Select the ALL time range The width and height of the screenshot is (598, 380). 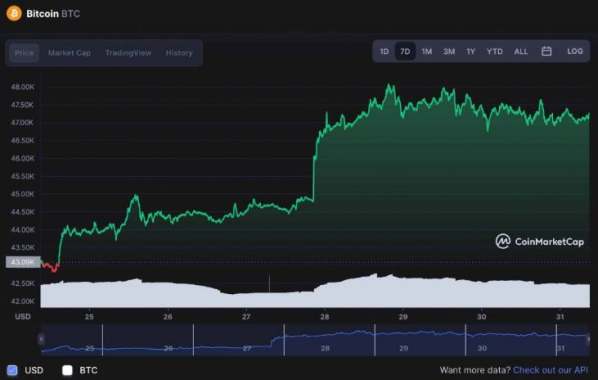pyautogui.click(x=521, y=51)
